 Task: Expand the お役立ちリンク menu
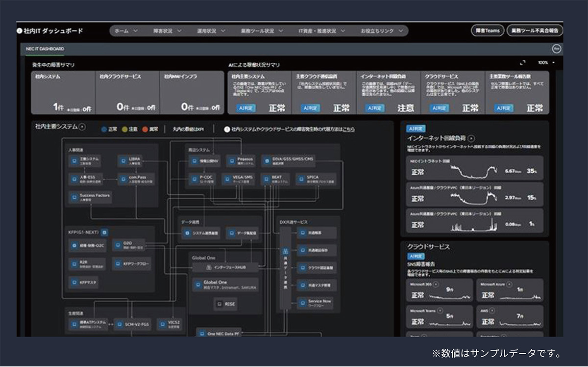pyautogui.click(x=381, y=31)
